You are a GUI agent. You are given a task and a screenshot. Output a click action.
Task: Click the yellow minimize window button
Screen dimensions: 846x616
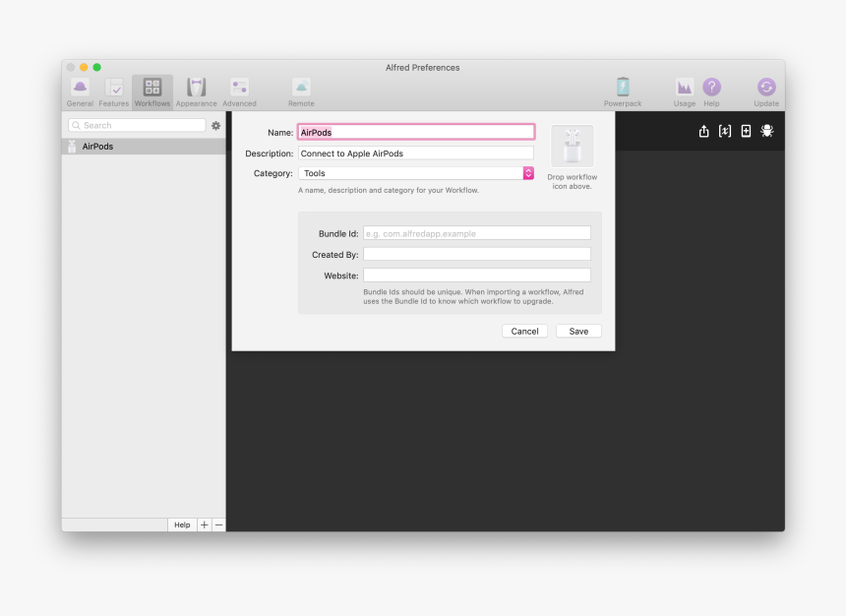84,67
